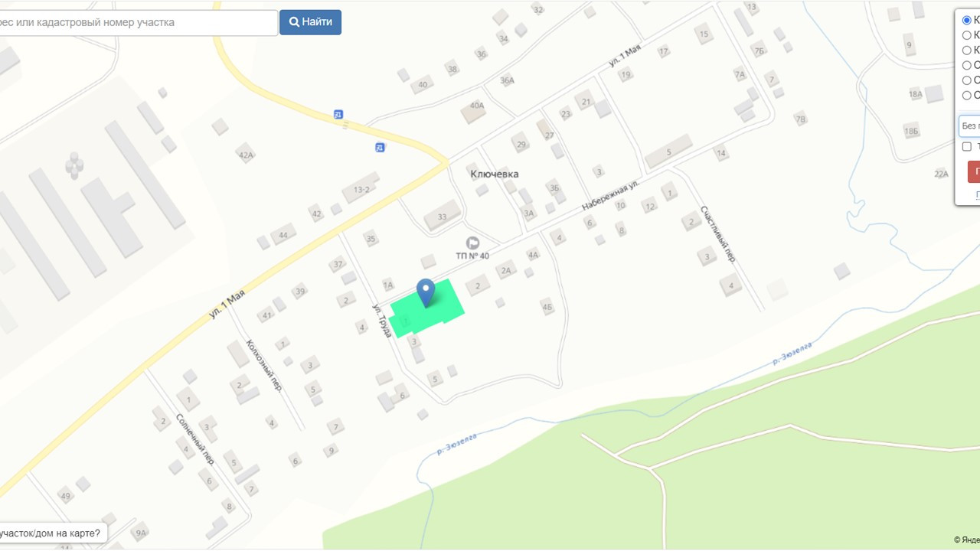Click the blue location pin marker
The width and height of the screenshot is (980, 551).
pos(426,292)
